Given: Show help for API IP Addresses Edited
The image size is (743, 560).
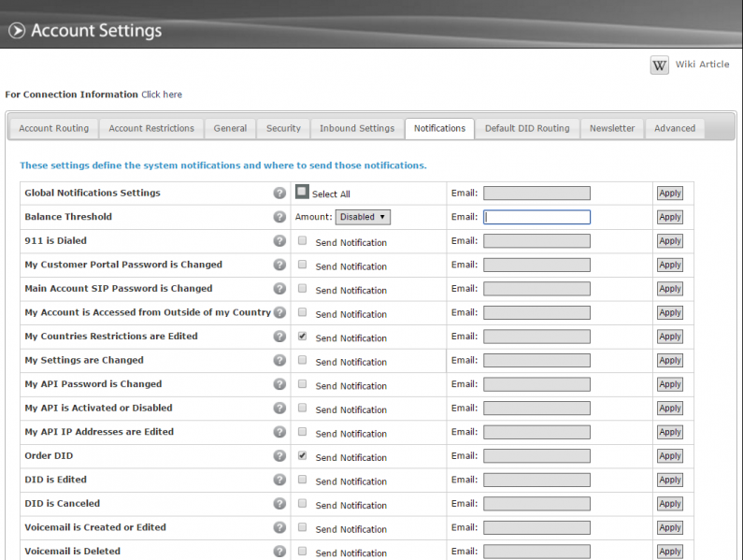Looking at the screenshot, I should (x=279, y=432).
